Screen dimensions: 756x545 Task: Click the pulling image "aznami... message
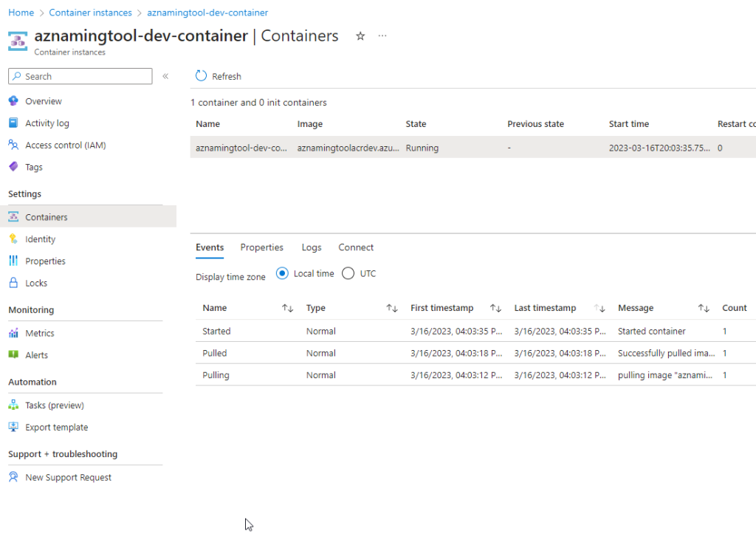click(x=665, y=375)
